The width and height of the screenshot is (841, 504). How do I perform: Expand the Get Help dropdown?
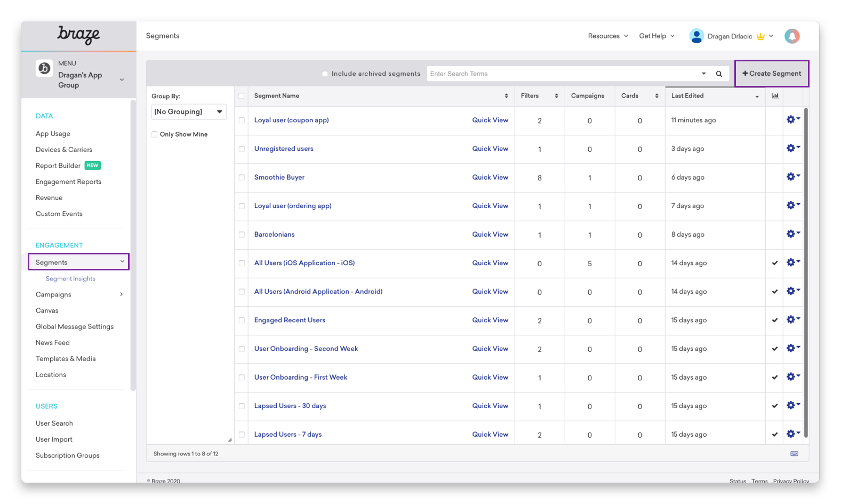click(657, 36)
